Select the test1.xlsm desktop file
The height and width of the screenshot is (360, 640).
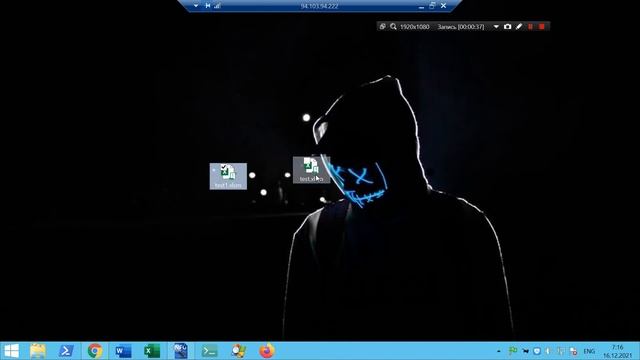(228, 176)
